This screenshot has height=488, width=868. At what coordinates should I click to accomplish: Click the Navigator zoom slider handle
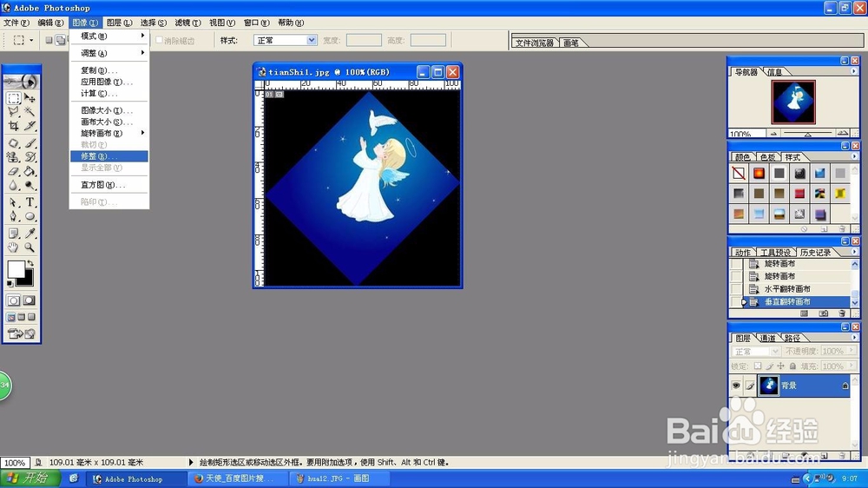[x=807, y=134]
